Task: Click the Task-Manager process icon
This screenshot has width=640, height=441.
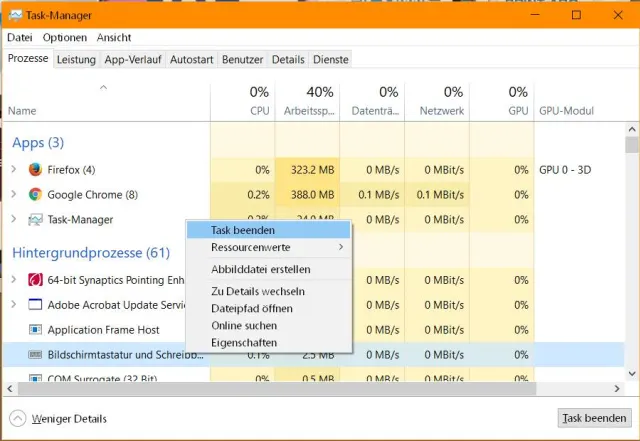Action: (35, 220)
